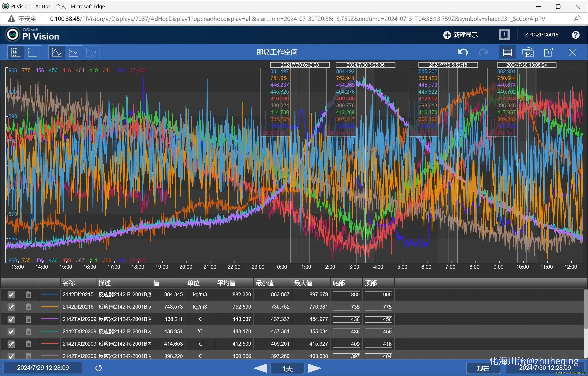Undo the last workspace action
The height and width of the screenshot is (376, 588).
[463, 52]
